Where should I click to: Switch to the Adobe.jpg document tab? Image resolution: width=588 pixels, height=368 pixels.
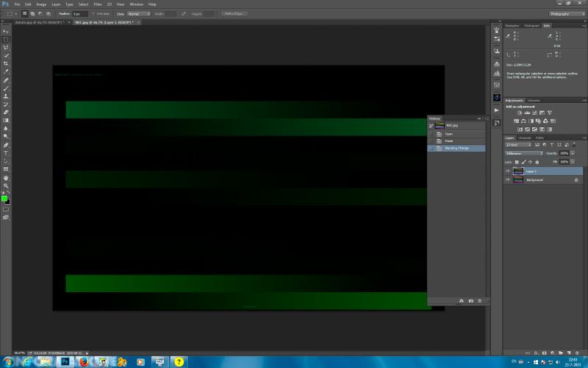40,23
